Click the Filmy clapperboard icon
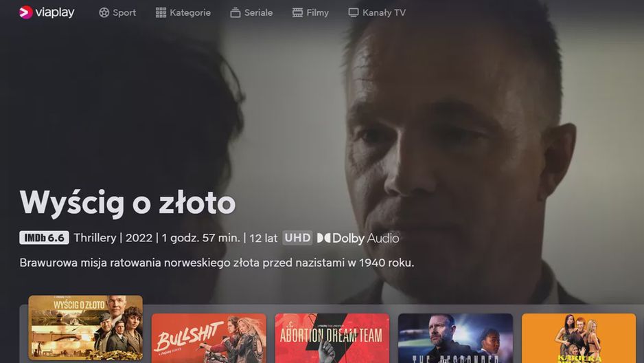Screen dimensions: 644x363 [x=297, y=13]
